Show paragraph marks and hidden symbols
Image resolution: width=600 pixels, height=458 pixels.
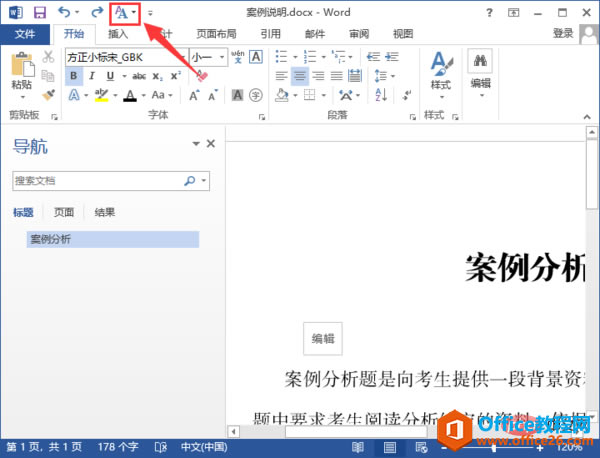click(x=407, y=95)
